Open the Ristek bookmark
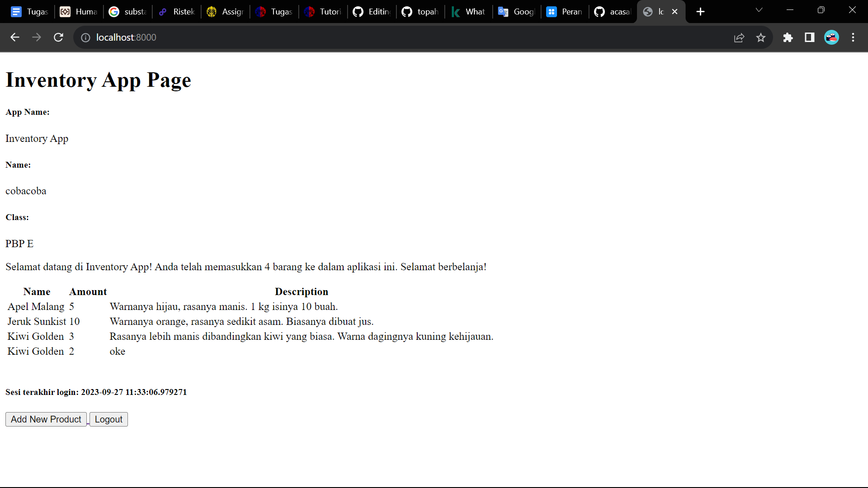The width and height of the screenshot is (868, 488). pos(176,11)
